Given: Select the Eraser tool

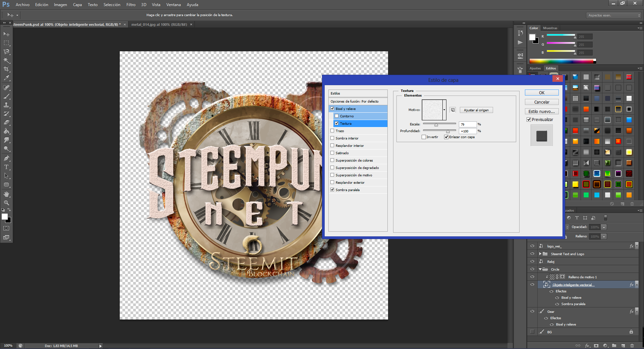Looking at the screenshot, I should click(6, 122).
